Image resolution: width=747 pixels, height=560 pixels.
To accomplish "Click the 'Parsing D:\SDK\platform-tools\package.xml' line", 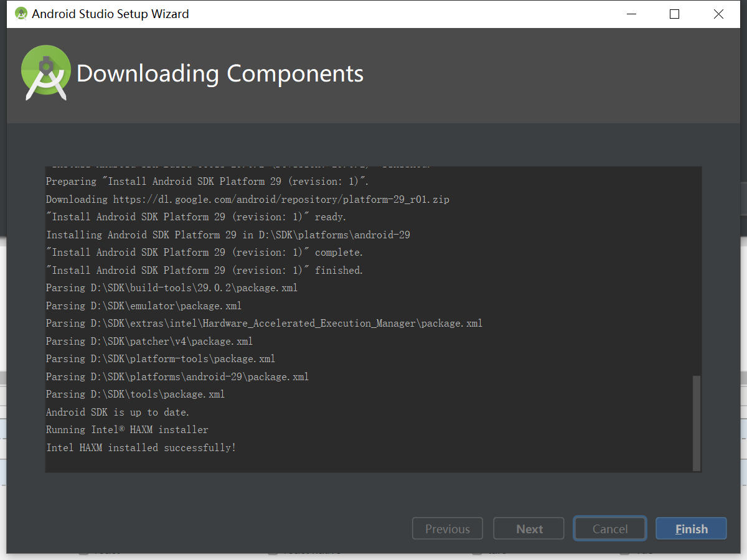I will click(161, 358).
